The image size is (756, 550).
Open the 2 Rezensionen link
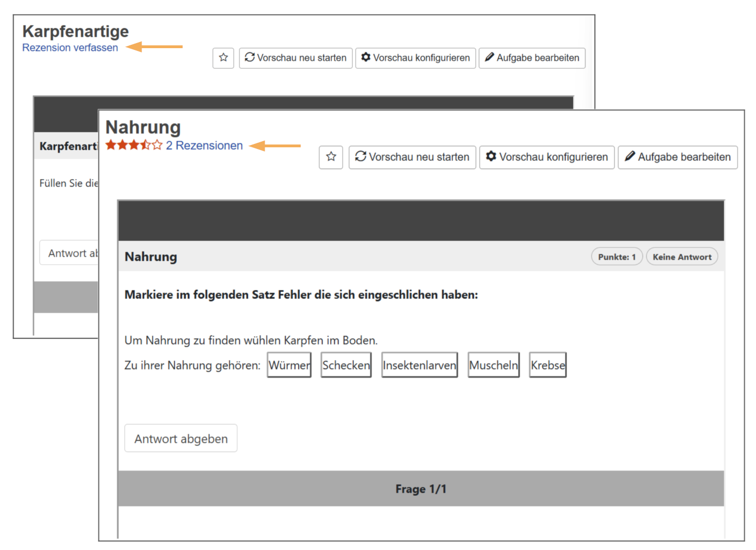(205, 145)
